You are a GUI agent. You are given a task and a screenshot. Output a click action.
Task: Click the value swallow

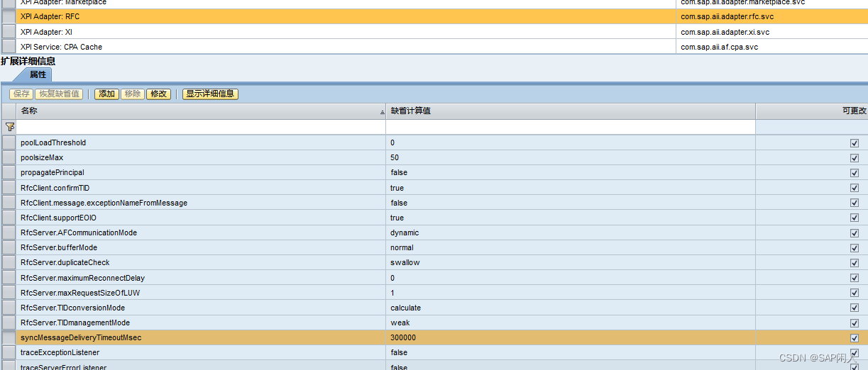pyautogui.click(x=405, y=262)
